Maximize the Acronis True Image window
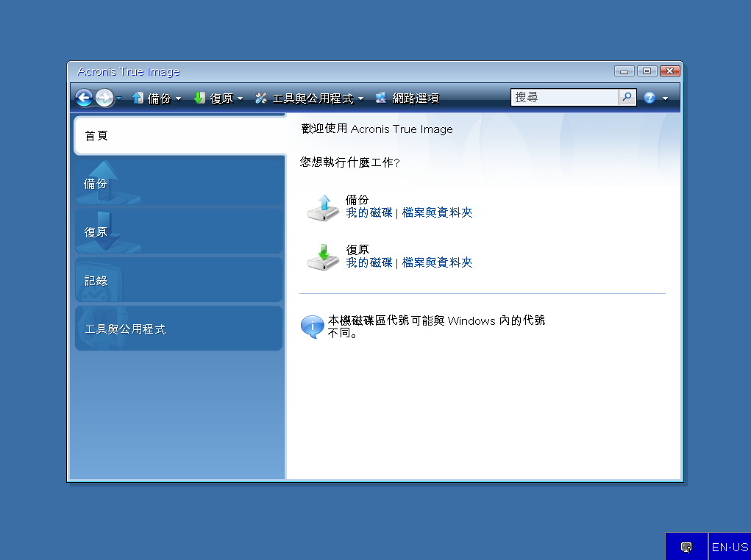 (647, 71)
